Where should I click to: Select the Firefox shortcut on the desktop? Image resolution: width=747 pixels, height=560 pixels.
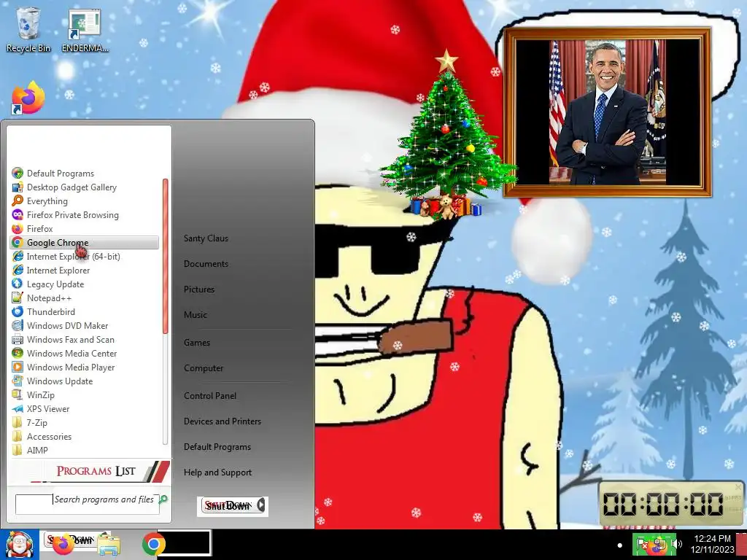[28, 98]
